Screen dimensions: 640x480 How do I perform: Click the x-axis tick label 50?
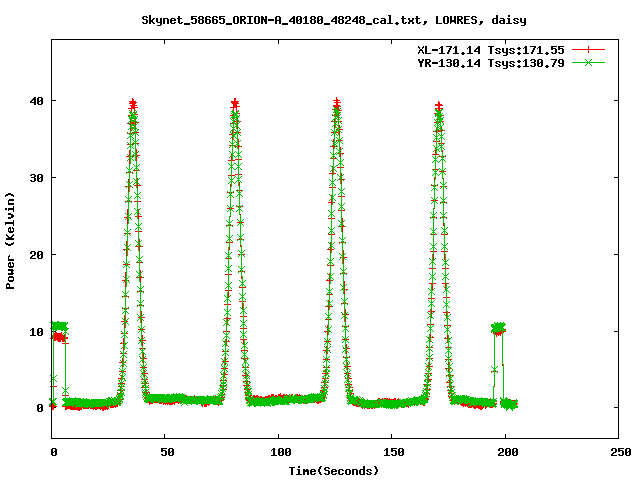[x=167, y=452]
